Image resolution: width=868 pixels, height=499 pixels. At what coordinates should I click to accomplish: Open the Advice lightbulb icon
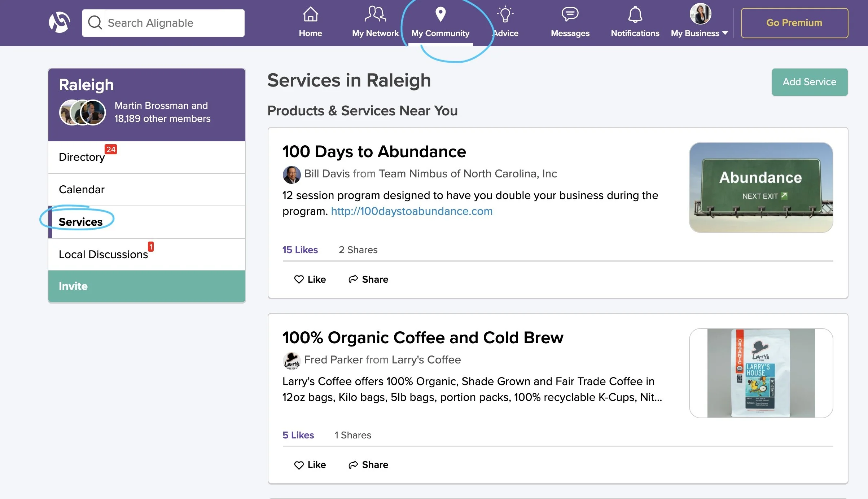pyautogui.click(x=506, y=14)
